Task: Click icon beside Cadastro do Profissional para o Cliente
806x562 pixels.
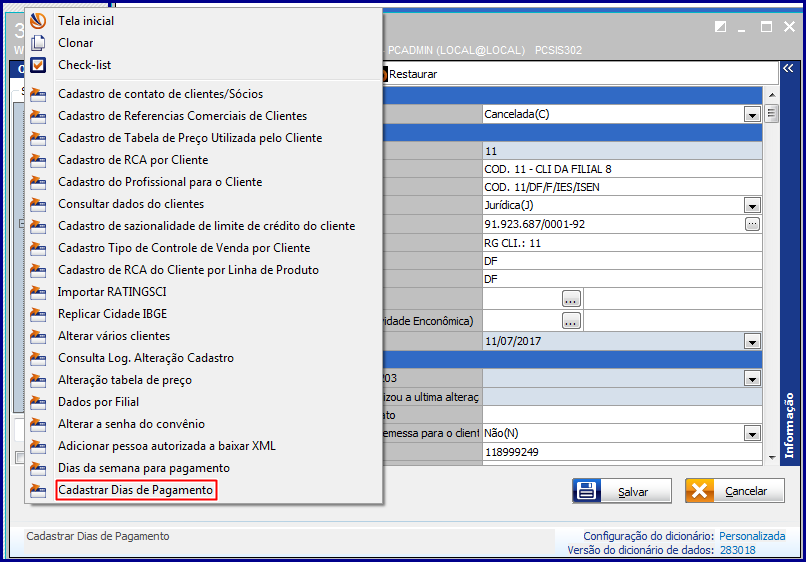Action: tap(38, 182)
